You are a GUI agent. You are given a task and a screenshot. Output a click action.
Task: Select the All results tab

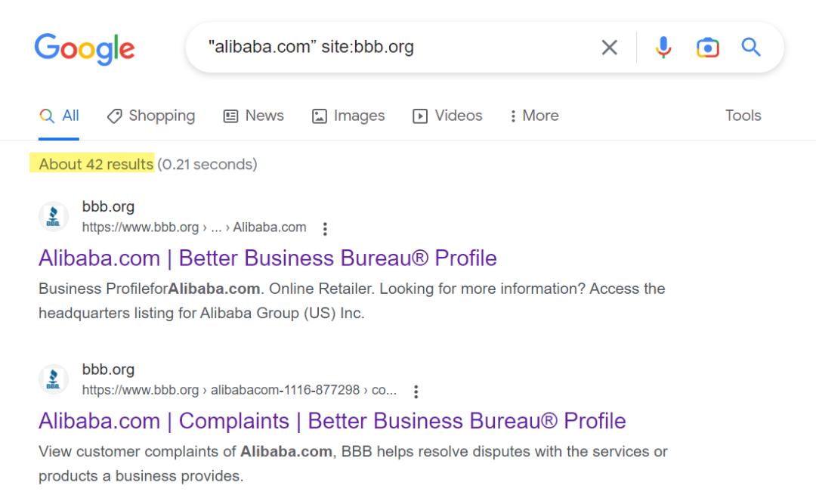pos(59,116)
